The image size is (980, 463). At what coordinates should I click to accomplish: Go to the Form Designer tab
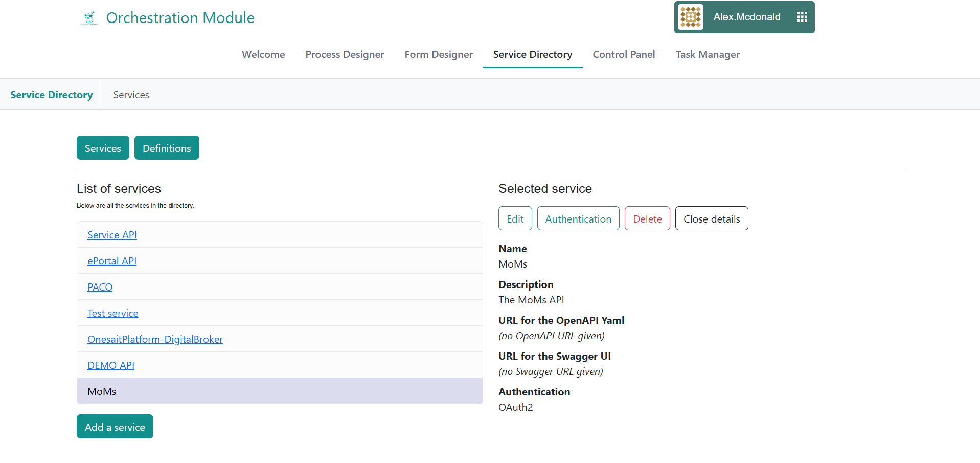[438, 54]
